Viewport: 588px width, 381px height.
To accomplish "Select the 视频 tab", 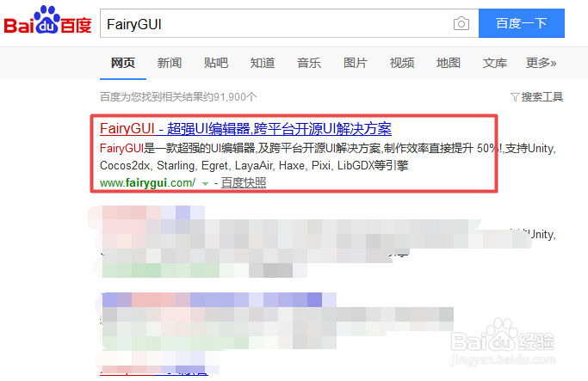I will pos(402,63).
